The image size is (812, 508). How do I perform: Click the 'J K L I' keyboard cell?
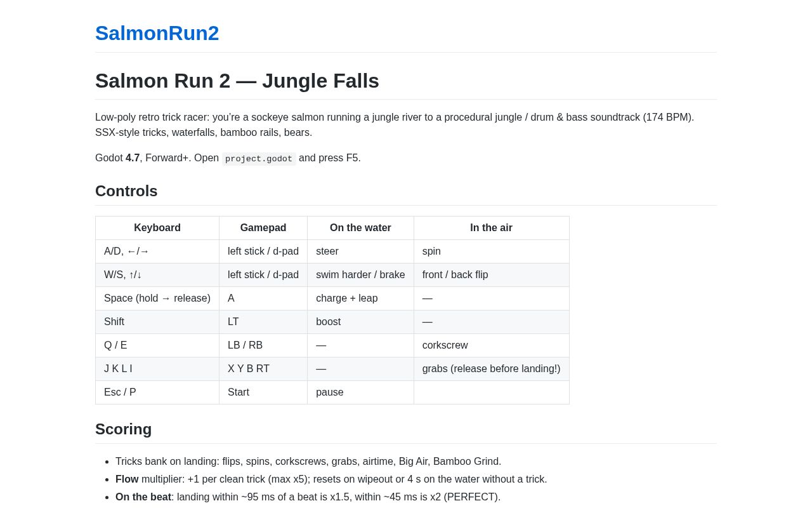[157, 369]
